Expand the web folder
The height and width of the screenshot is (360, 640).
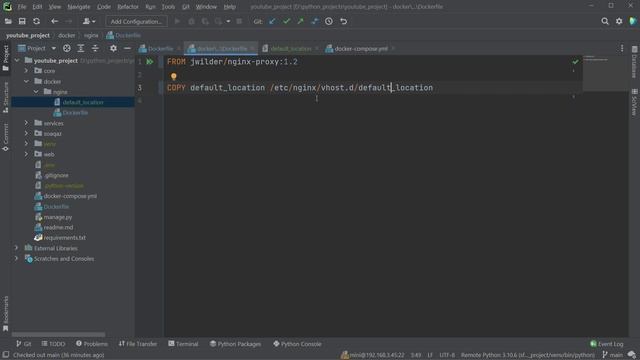(26, 154)
